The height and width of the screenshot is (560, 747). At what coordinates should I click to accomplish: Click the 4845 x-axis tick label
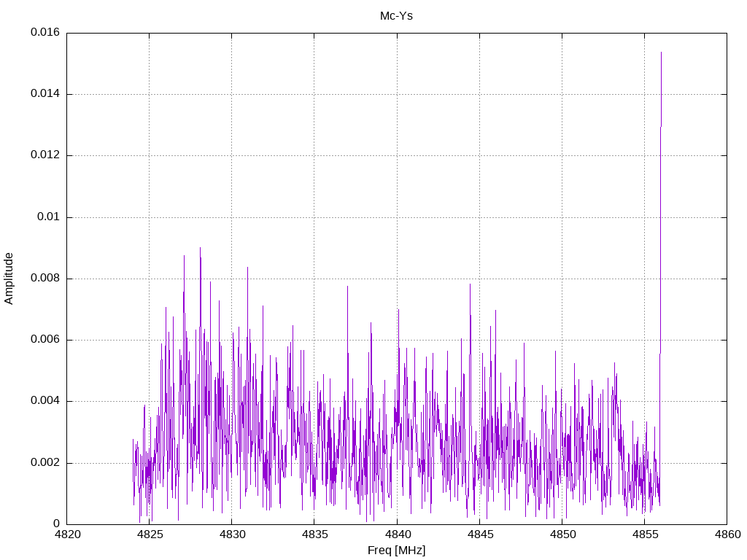[x=480, y=534]
